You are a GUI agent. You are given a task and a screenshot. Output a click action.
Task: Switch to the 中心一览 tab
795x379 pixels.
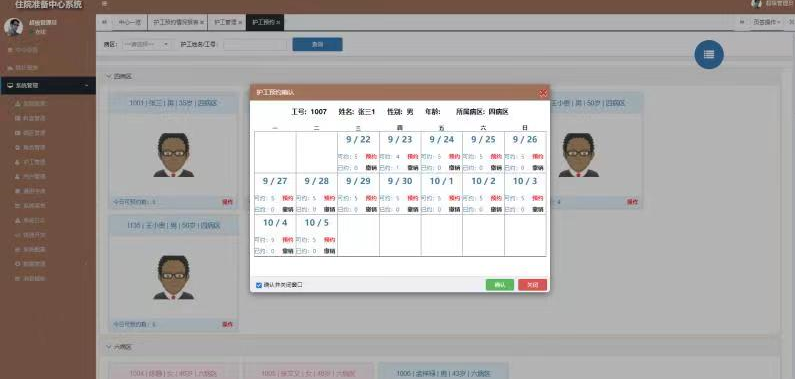click(130, 22)
